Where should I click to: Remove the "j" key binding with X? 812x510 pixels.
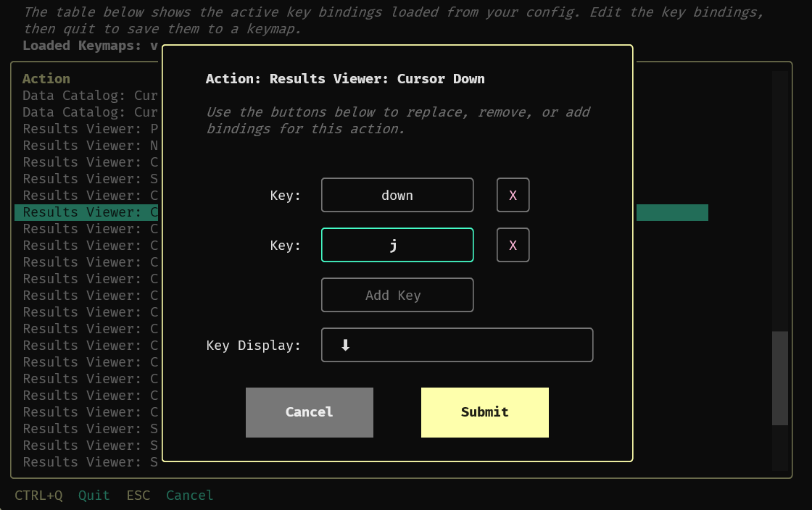click(513, 245)
